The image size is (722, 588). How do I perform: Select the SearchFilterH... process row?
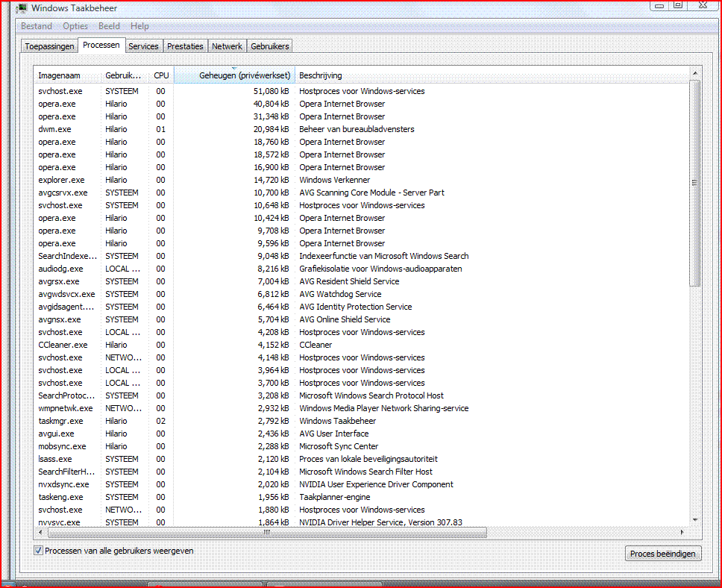pyautogui.click(x=361, y=472)
